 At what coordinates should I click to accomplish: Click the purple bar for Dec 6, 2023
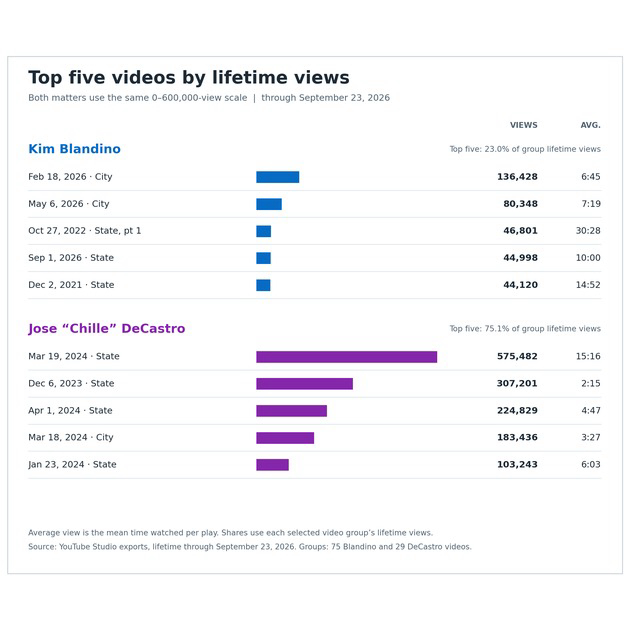tap(305, 384)
